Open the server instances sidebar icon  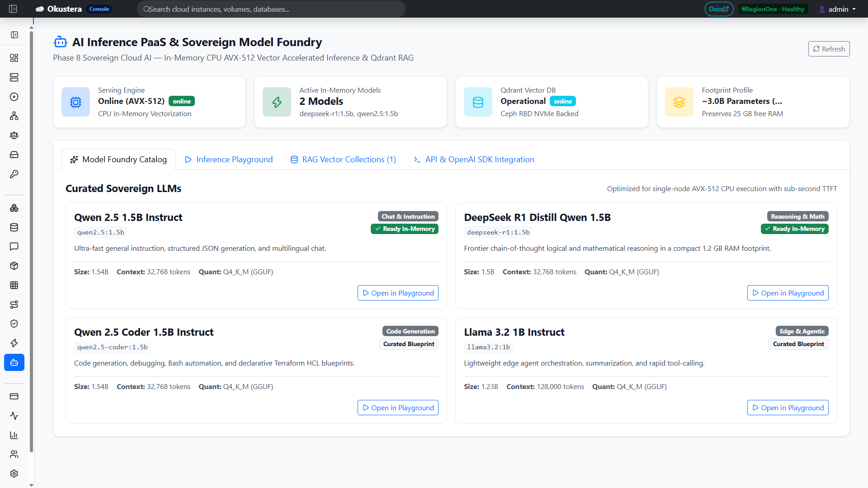[x=14, y=77]
